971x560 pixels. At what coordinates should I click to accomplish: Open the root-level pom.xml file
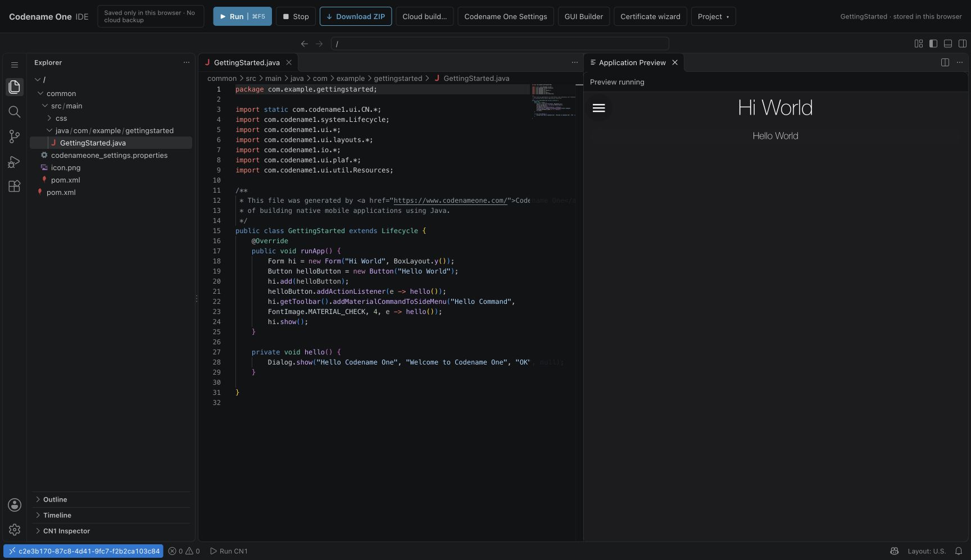111,192
